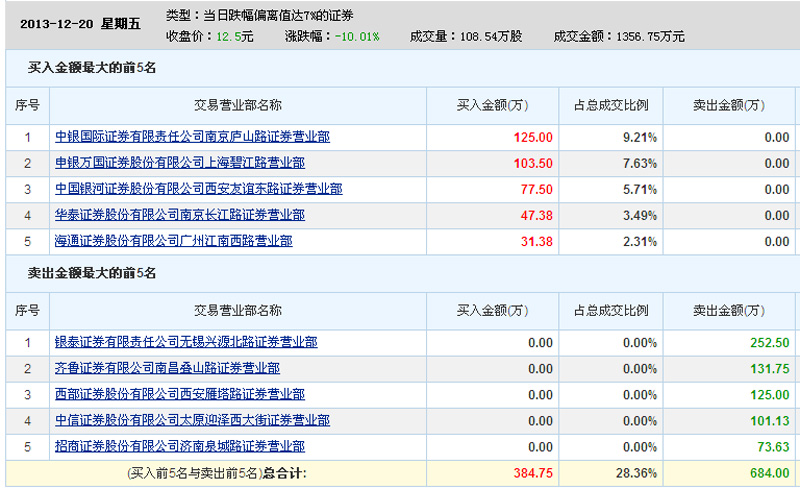Open 招商证券济南泉城路证券营业部 link

(180, 446)
